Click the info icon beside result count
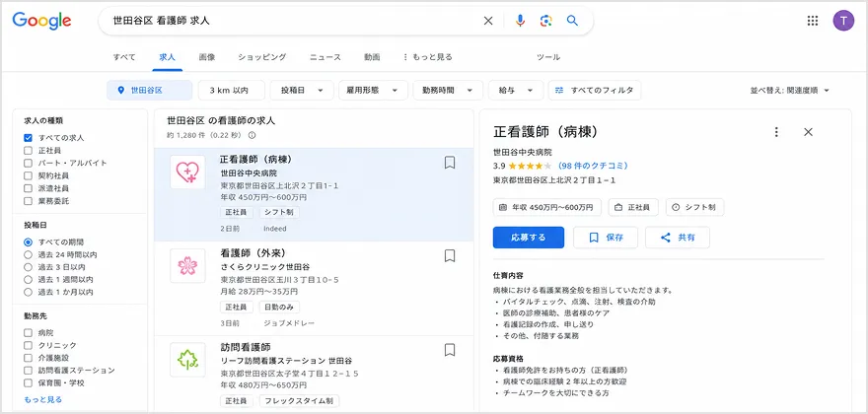868x414 pixels. [x=252, y=135]
